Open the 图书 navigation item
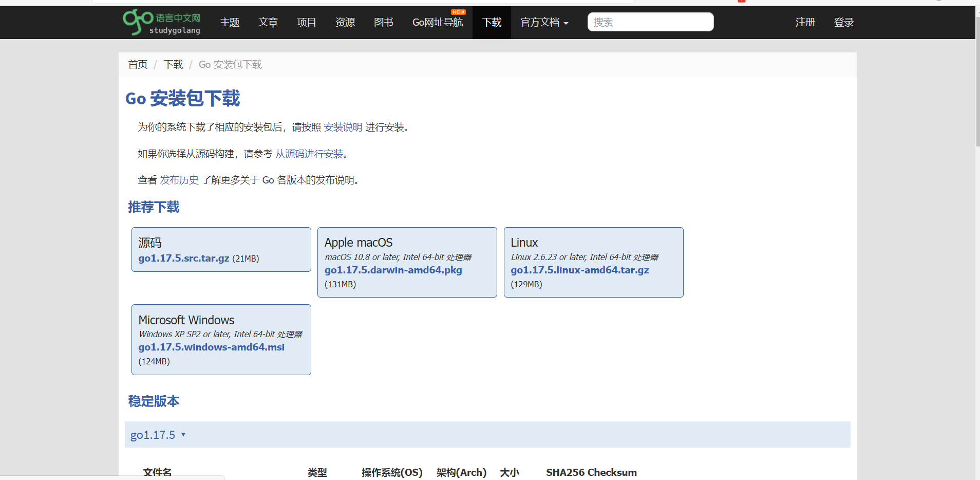This screenshot has width=980, height=480. (x=383, y=22)
